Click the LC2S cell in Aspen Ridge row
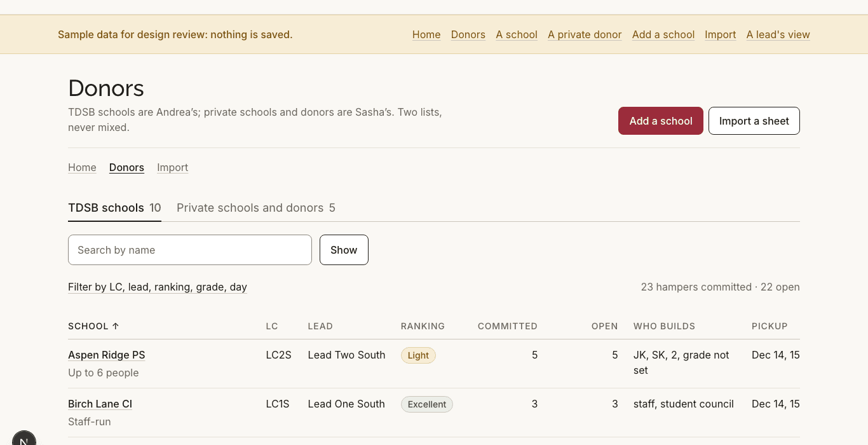The width and height of the screenshot is (868, 445). click(x=278, y=355)
